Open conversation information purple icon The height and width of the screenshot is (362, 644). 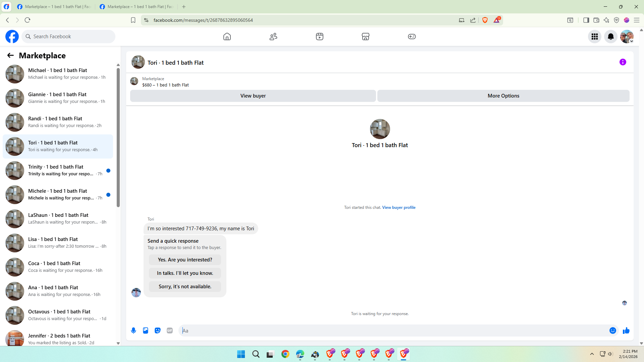coord(623,62)
